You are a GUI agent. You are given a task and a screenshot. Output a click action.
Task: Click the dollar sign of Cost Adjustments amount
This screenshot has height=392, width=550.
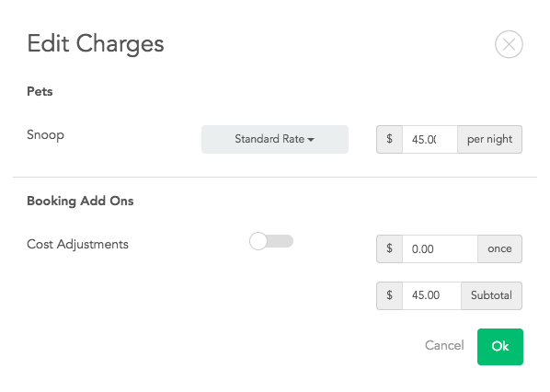[389, 248]
